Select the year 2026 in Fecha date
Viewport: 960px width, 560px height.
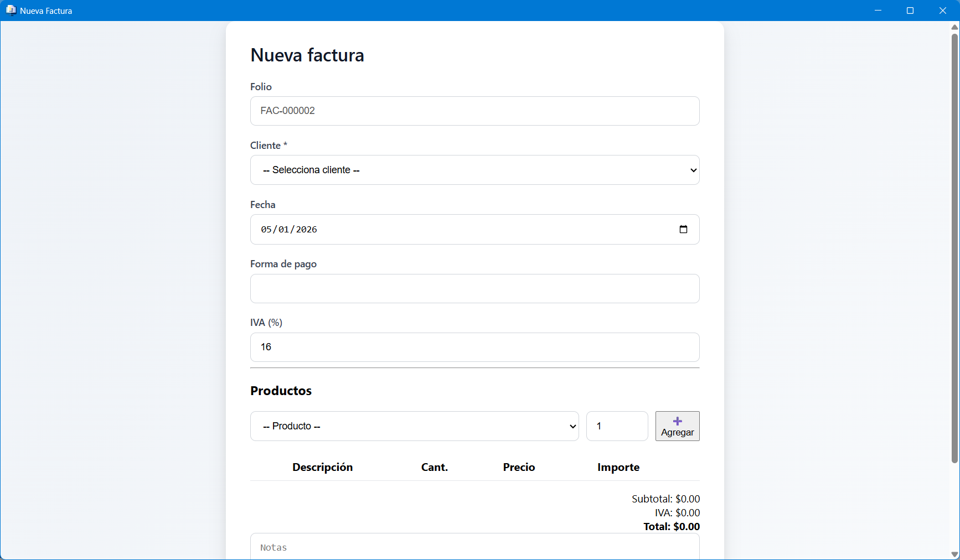[306, 230]
